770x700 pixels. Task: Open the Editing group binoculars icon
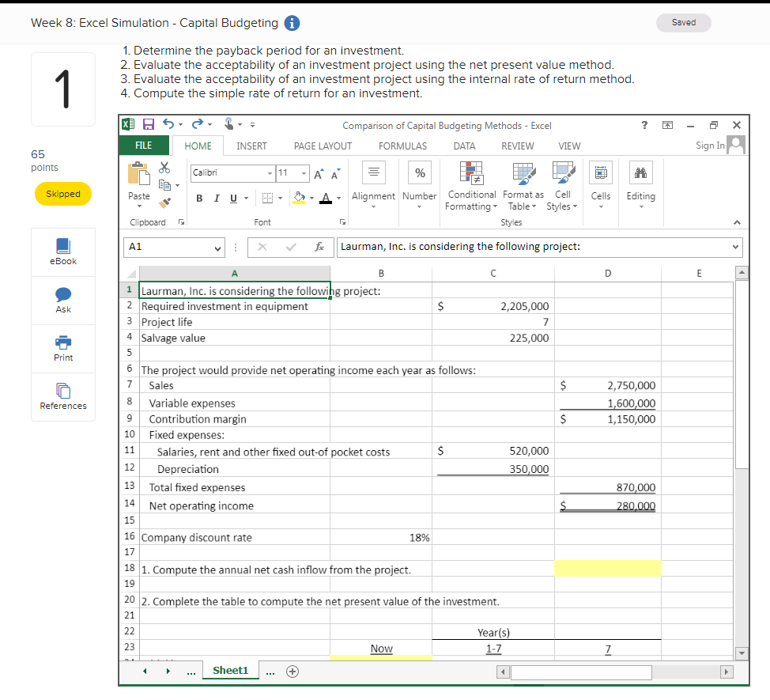(x=641, y=172)
